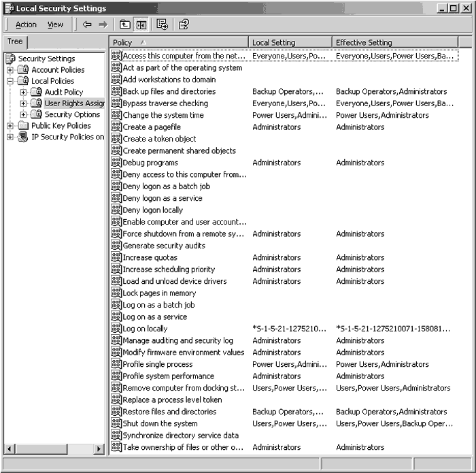
Task: Click the icon beside Replace a process level token
Action: [x=116, y=399]
